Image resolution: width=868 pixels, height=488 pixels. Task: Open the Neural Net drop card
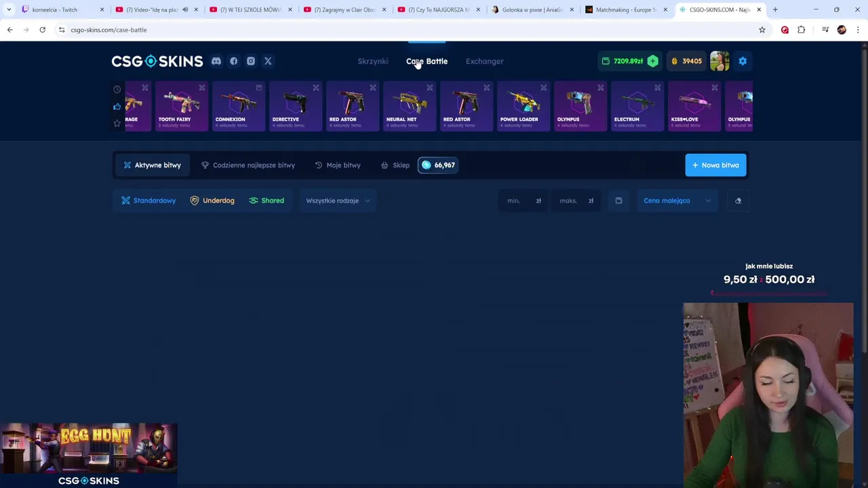coord(408,106)
